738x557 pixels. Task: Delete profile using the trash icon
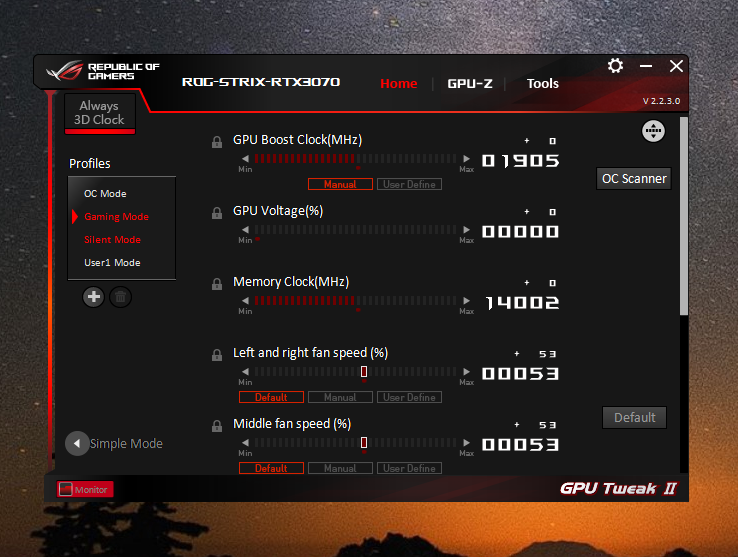pyautogui.click(x=120, y=297)
